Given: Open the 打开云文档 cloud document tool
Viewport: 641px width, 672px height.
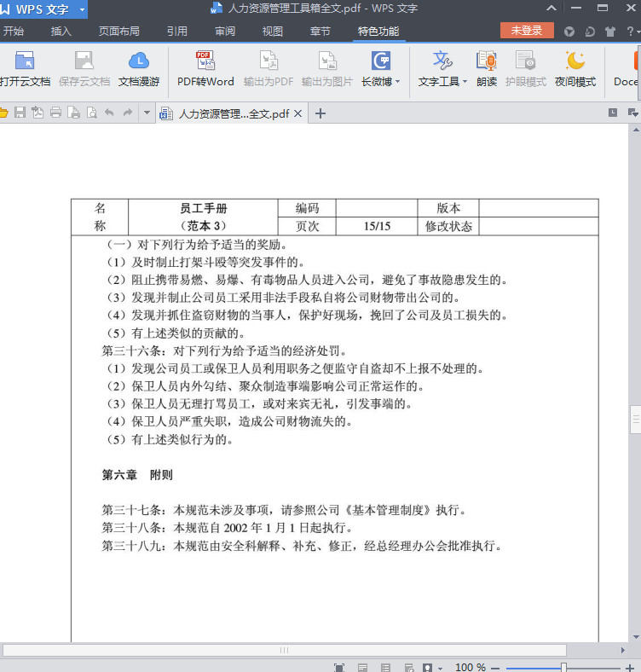Looking at the screenshot, I should (x=25, y=68).
